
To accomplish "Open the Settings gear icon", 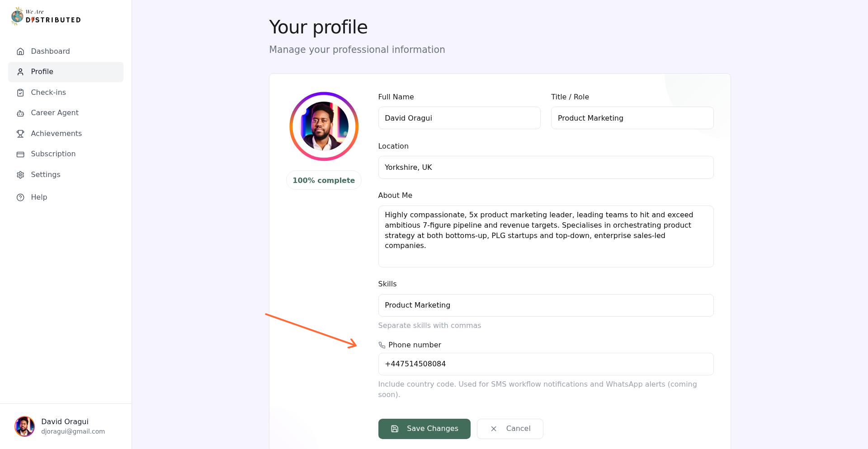I will 20,175.
